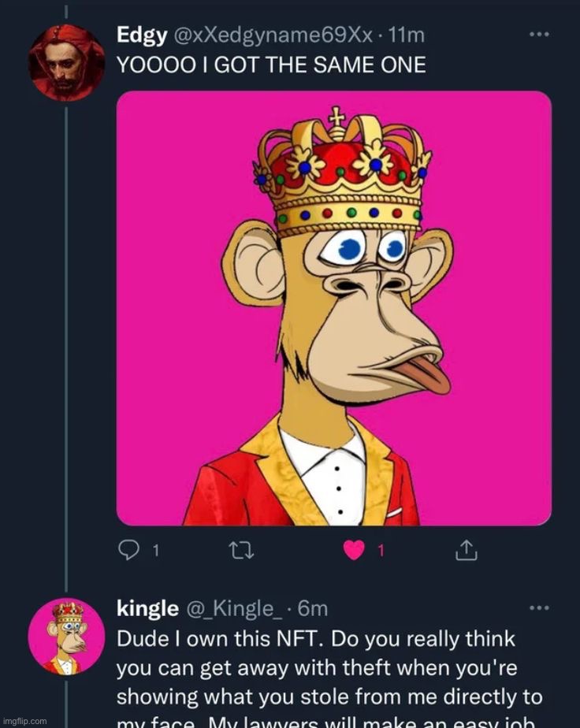Click the reply count number
Image resolution: width=580 pixels, height=728 pixels.
point(154,552)
